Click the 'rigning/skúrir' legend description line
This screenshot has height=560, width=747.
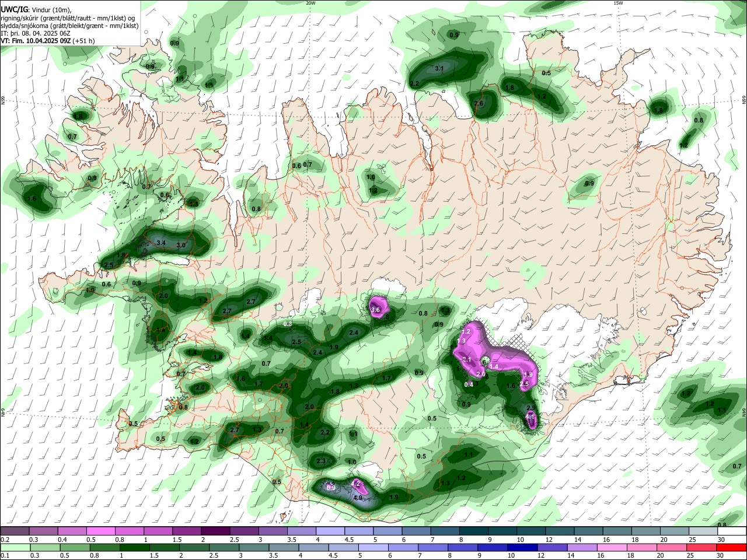pos(67,18)
